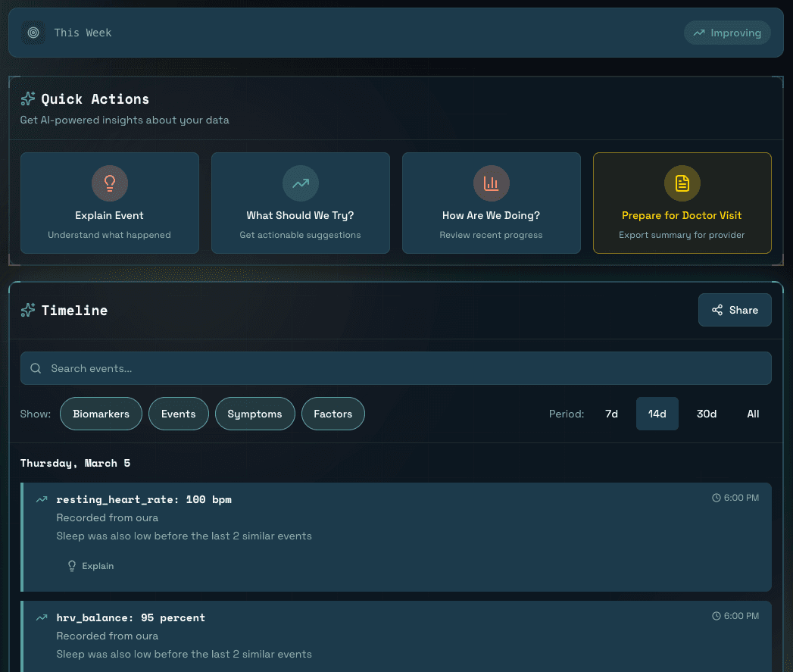
Task: Click the trending-arrow icon on What Should We Try card
Action: 300,183
